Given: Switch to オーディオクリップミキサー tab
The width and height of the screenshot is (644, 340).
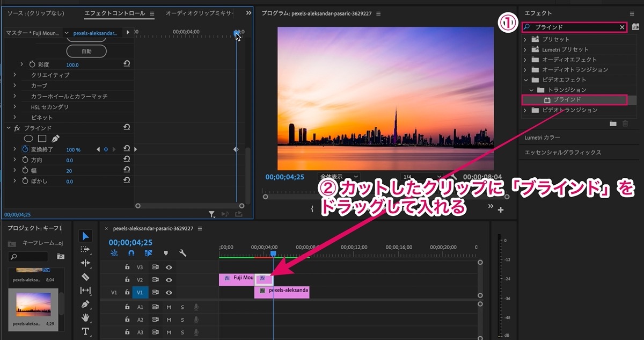Looking at the screenshot, I should pyautogui.click(x=200, y=13).
